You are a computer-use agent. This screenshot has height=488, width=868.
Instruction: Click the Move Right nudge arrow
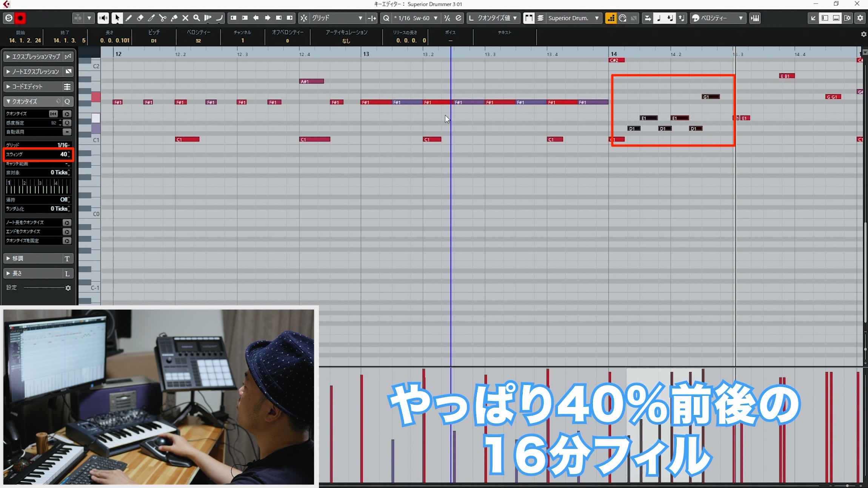(267, 18)
